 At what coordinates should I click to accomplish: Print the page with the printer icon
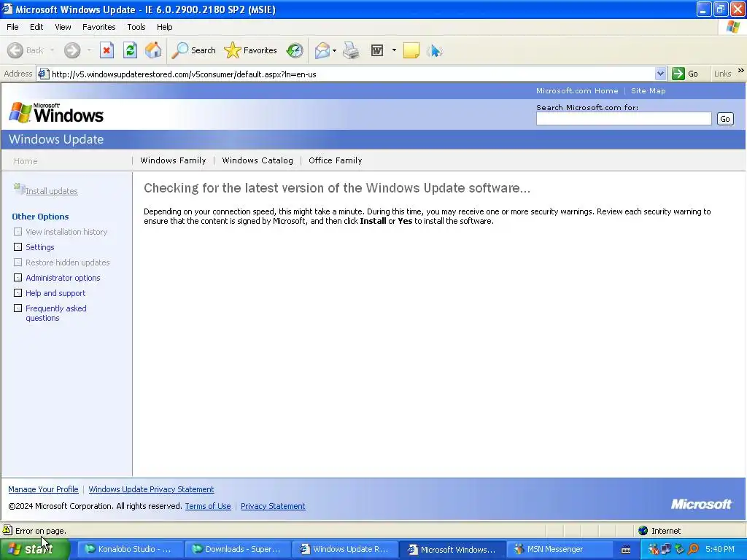(x=351, y=50)
